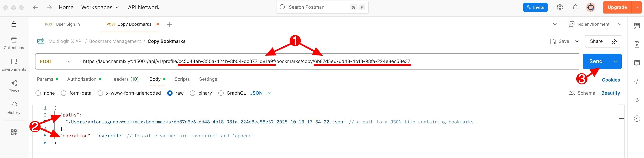
Task: Open the user avatar menu
Action: (591, 8)
